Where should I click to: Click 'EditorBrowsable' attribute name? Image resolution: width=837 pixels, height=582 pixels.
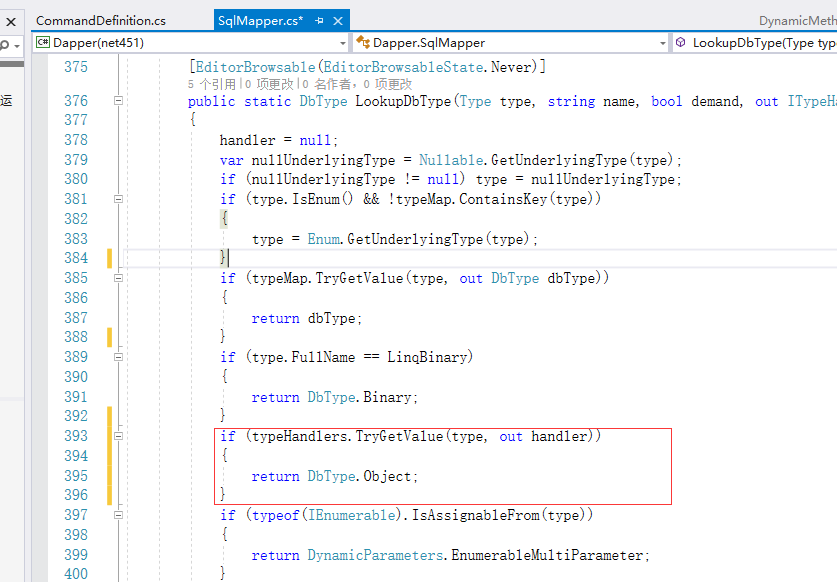pyautogui.click(x=255, y=67)
